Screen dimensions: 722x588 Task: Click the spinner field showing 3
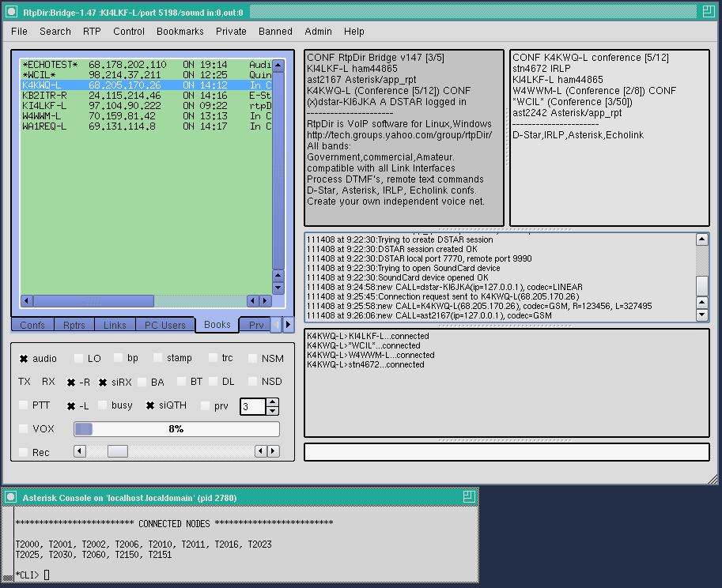pyautogui.click(x=253, y=406)
